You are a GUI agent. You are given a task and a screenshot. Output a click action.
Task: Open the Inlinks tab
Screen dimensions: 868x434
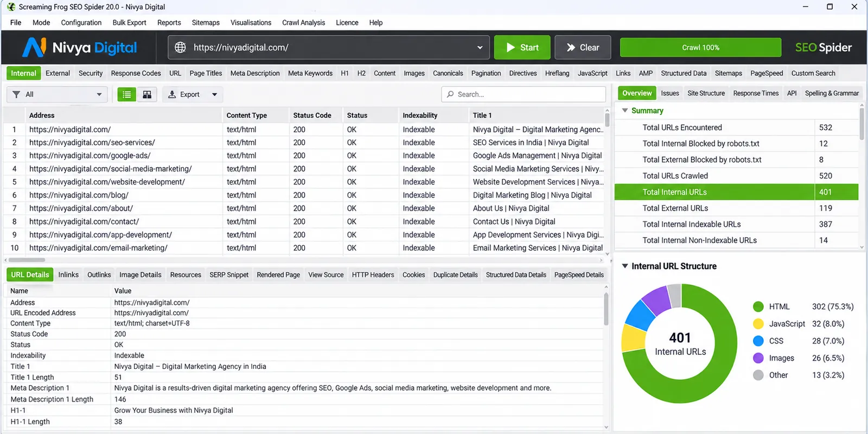68,275
